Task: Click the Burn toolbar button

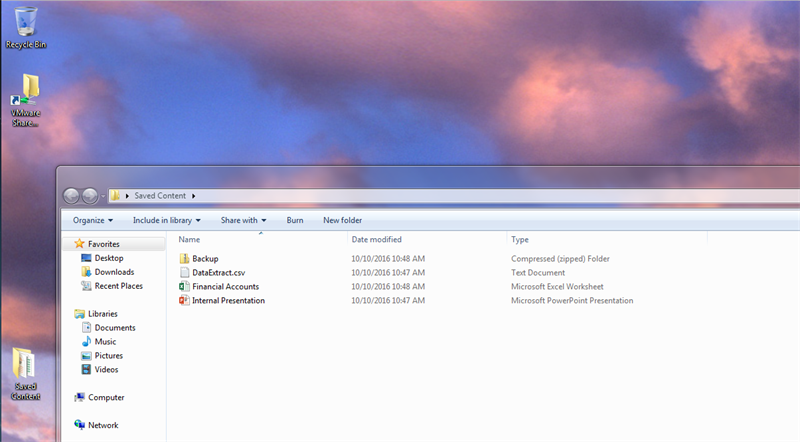Action: [295, 220]
